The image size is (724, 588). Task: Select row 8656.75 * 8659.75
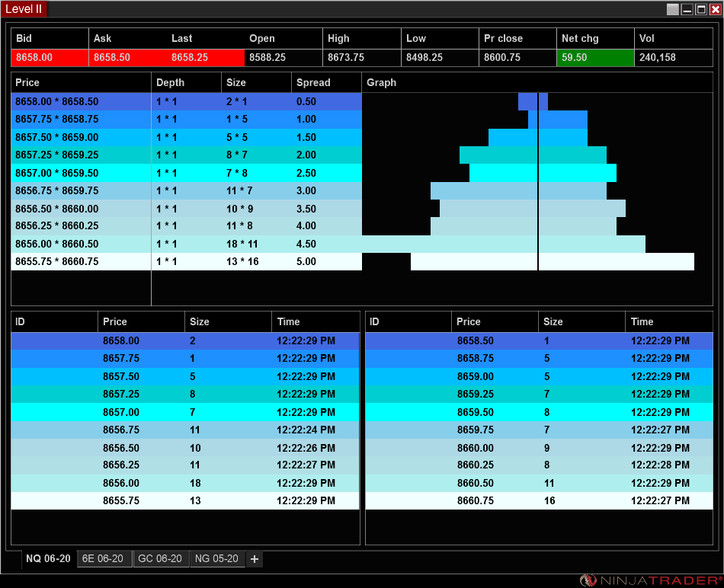click(x=187, y=190)
